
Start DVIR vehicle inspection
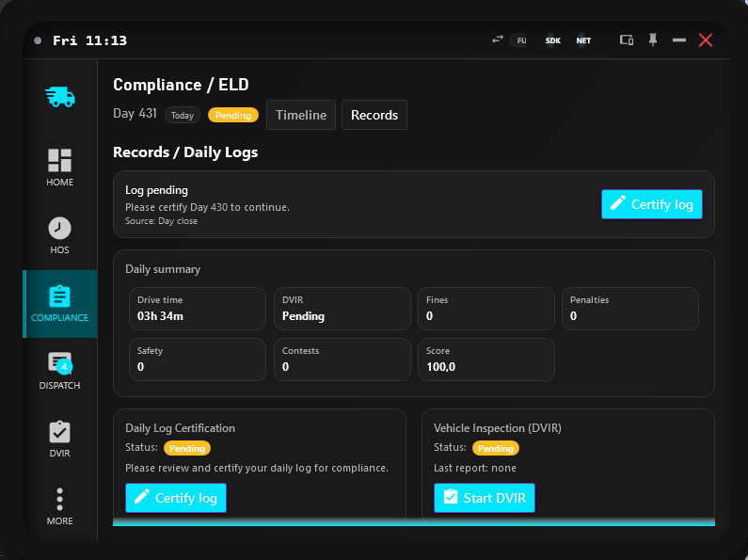point(485,498)
